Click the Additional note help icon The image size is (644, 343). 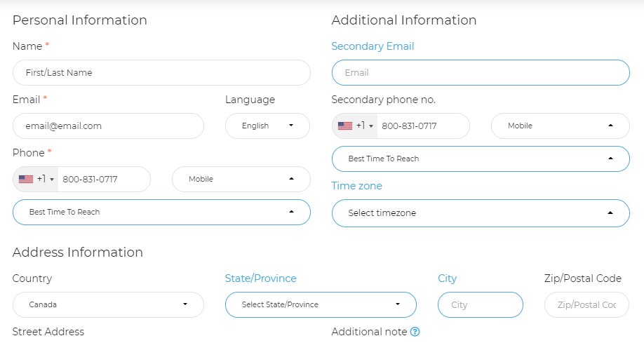[x=415, y=332]
